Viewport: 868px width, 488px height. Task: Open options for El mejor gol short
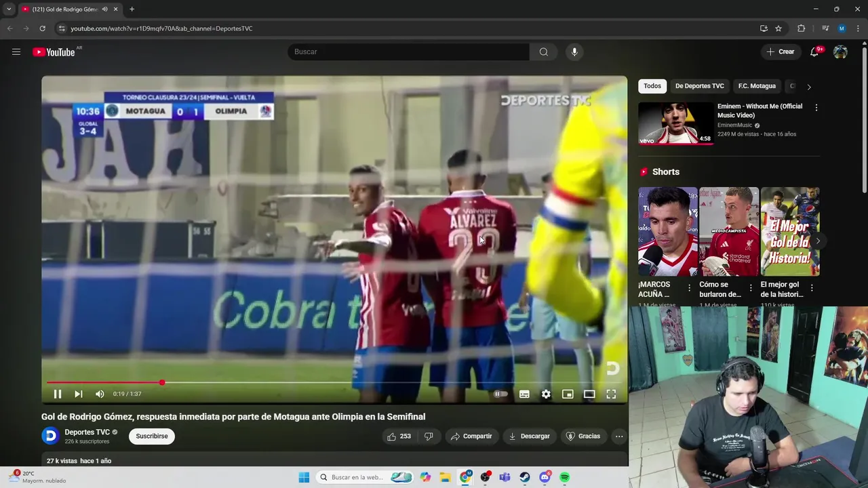[x=812, y=288]
